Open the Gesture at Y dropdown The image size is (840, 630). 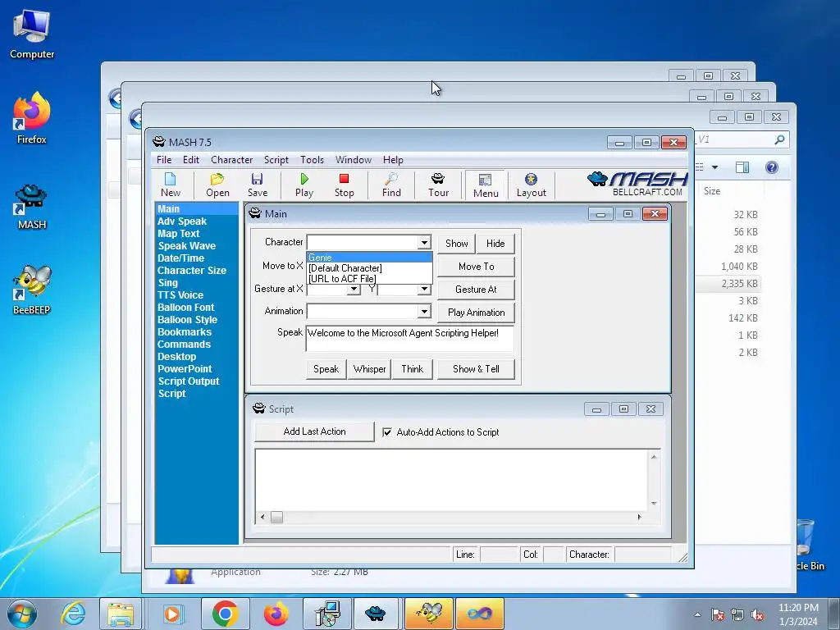click(x=424, y=290)
